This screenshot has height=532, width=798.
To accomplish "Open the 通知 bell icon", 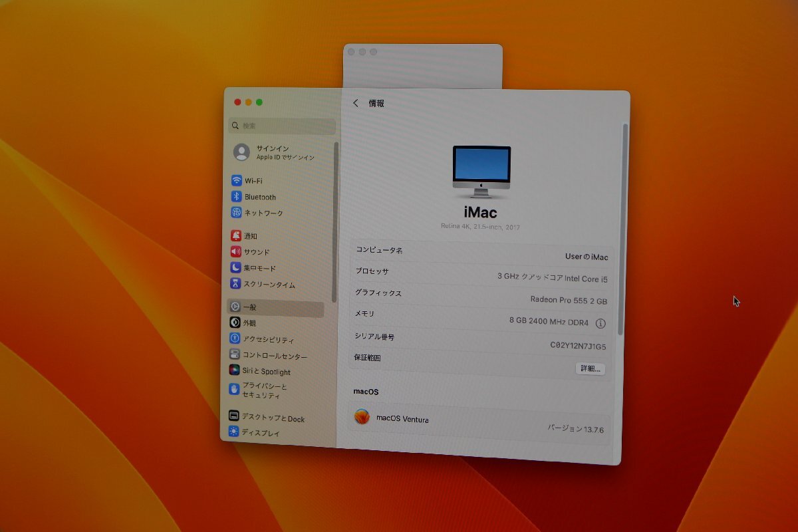I will coord(236,235).
